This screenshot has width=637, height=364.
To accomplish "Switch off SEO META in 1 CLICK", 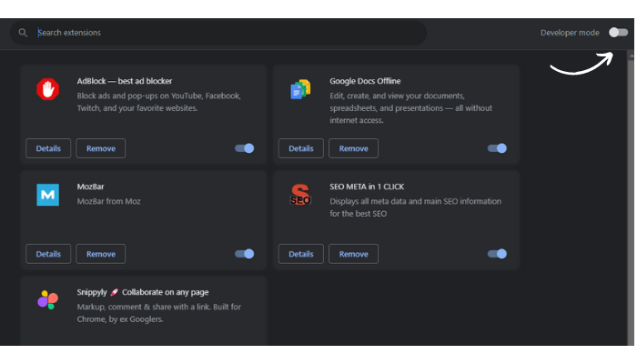I will click(x=497, y=254).
